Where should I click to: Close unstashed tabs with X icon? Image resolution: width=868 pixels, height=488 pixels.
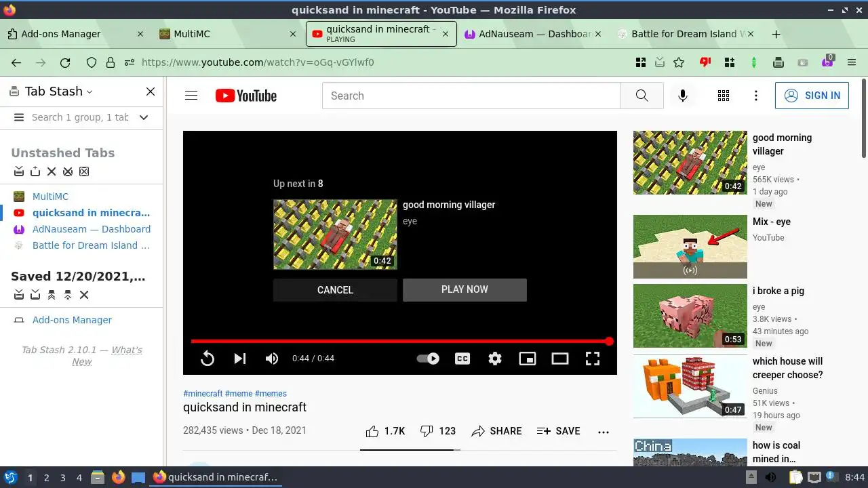pyautogui.click(x=52, y=171)
